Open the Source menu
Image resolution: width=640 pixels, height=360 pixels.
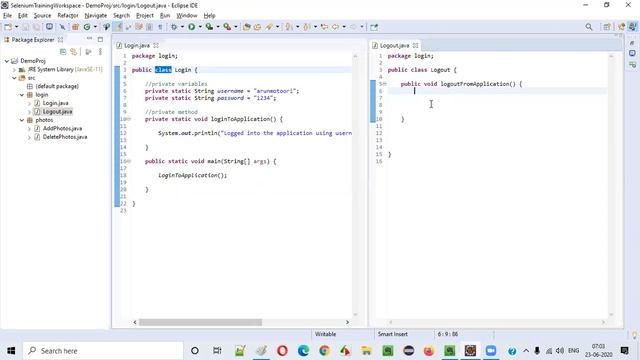click(42, 16)
